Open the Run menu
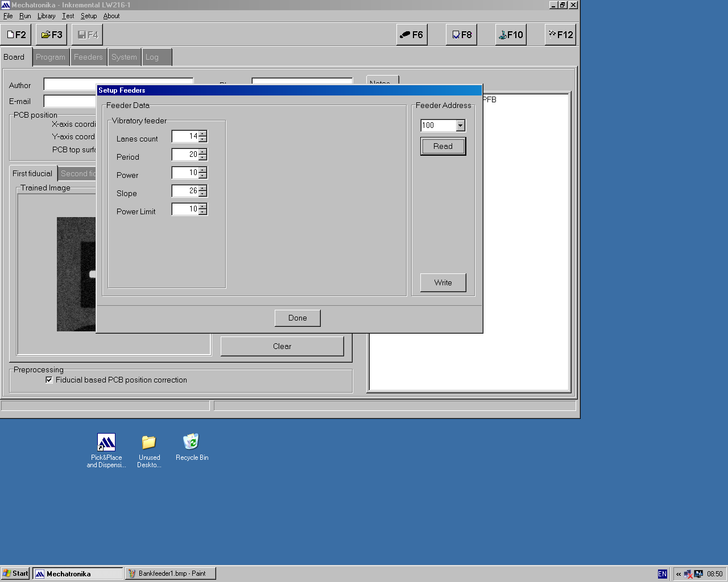728x582 pixels. click(x=25, y=16)
